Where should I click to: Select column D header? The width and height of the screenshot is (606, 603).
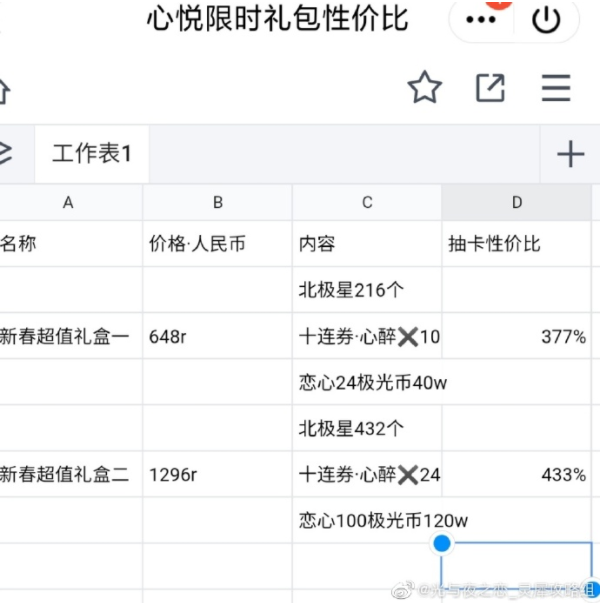click(x=517, y=202)
